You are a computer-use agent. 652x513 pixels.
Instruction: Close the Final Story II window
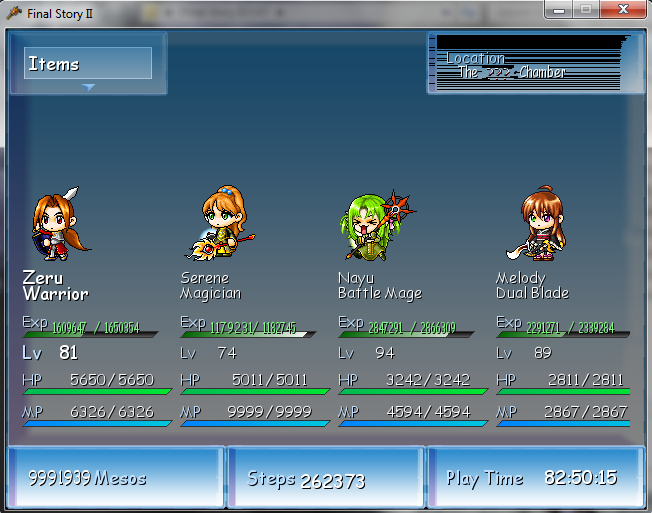point(622,9)
